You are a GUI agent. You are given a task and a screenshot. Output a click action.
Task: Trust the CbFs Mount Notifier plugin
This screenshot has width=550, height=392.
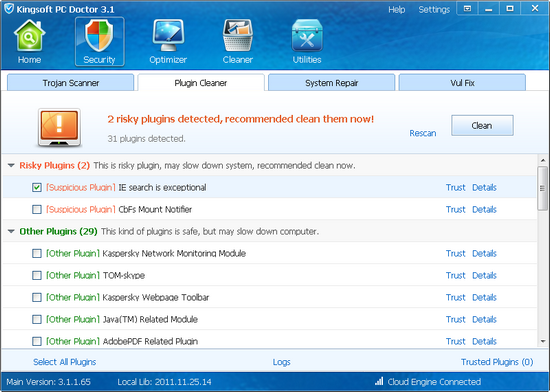(x=456, y=210)
